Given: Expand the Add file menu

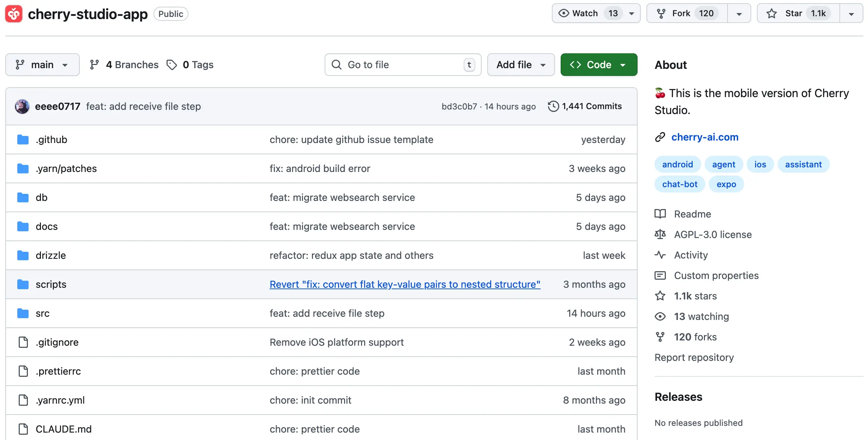Looking at the screenshot, I should click(521, 65).
